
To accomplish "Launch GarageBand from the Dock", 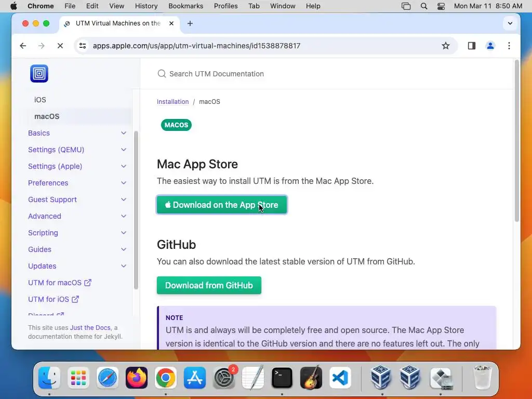I will click(311, 378).
